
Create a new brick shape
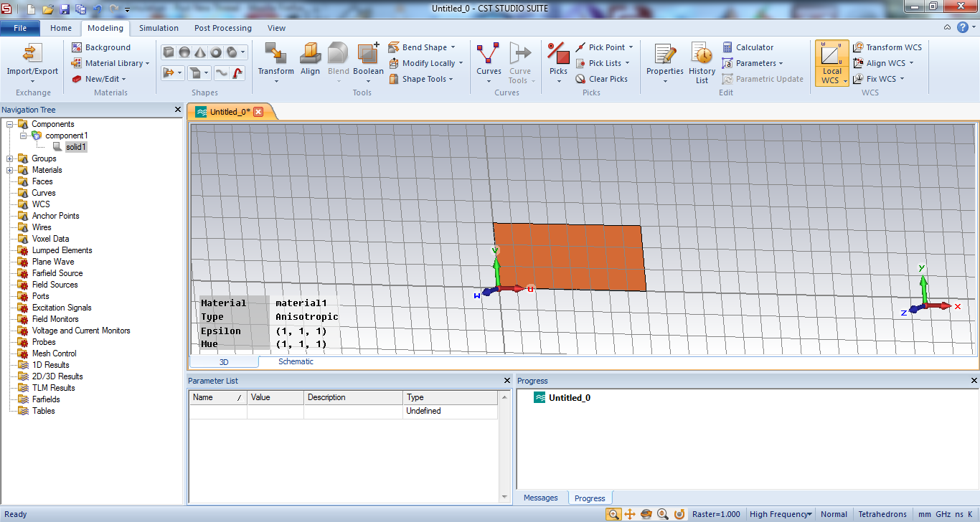tap(169, 52)
